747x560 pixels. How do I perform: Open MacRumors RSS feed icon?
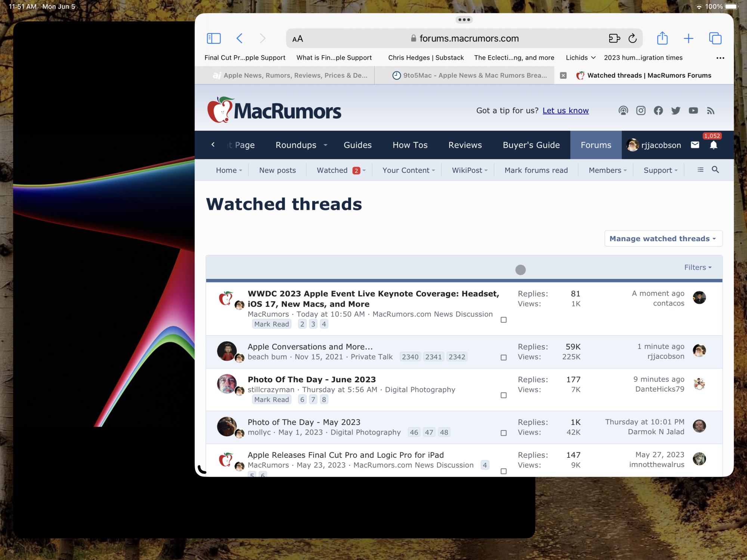[x=710, y=111]
